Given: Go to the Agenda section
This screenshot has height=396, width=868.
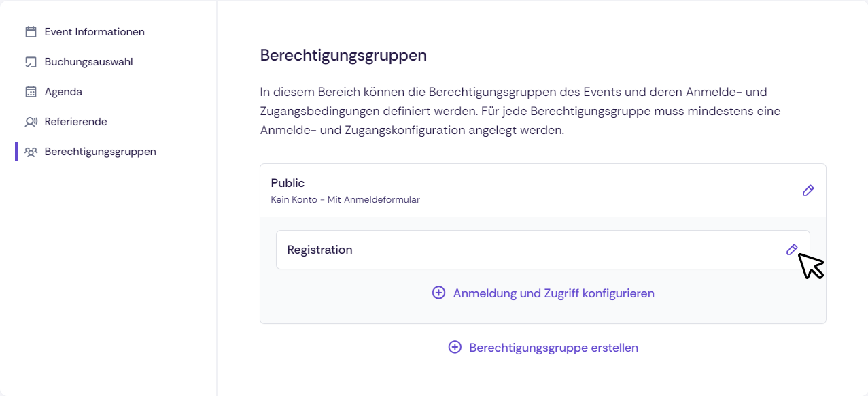Looking at the screenshot, I should point(63,92).
